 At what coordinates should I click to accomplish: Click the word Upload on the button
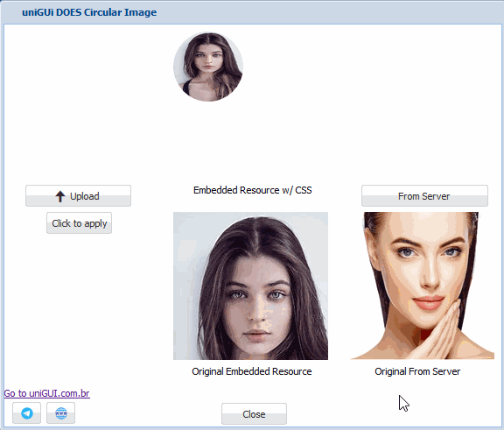[x=85, y=196]
